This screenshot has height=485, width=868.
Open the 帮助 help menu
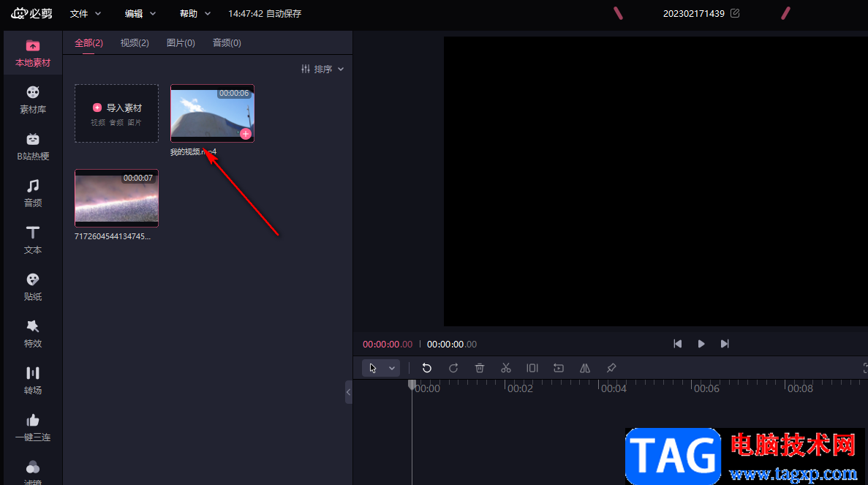click(195, 13)
